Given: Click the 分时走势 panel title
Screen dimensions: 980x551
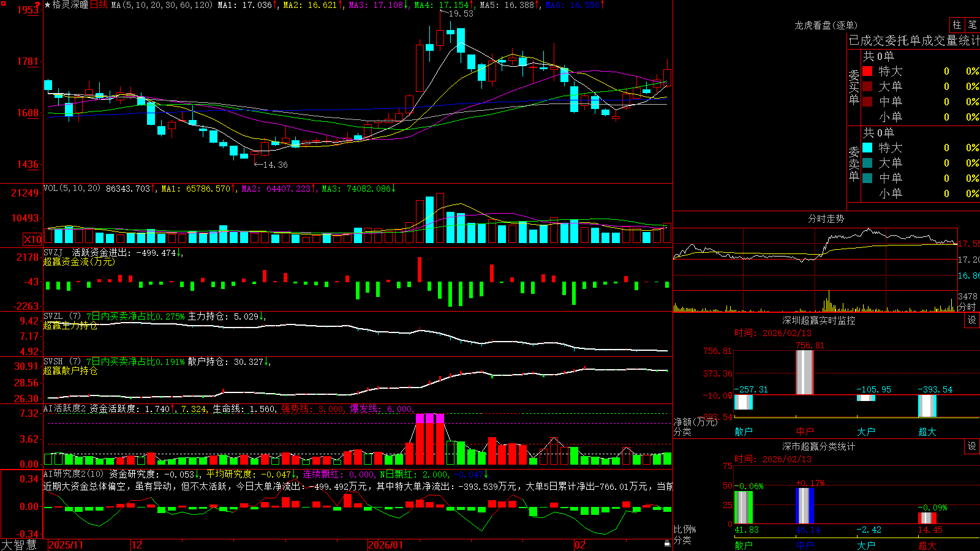Looking at the screenshot, I should [826, 219].
